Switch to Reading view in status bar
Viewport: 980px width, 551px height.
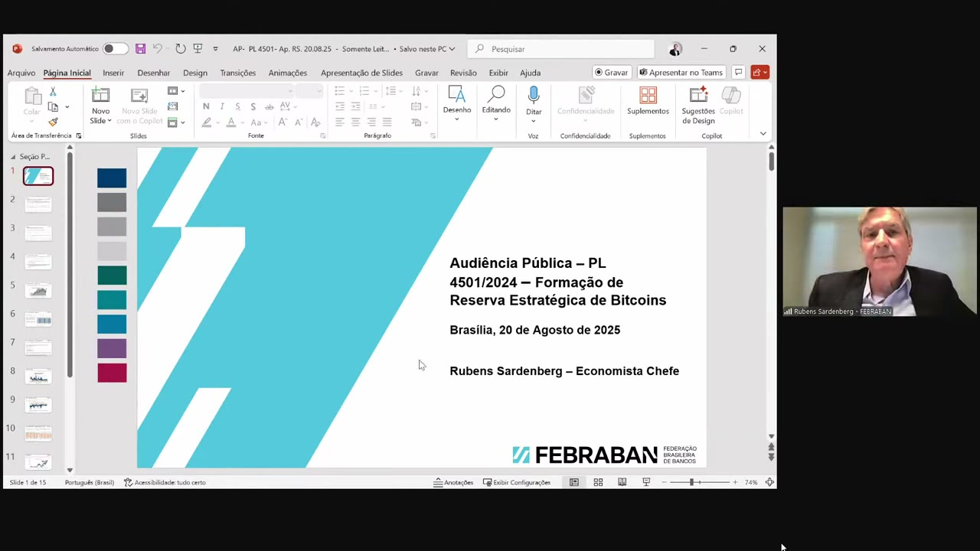click(622, 482)
